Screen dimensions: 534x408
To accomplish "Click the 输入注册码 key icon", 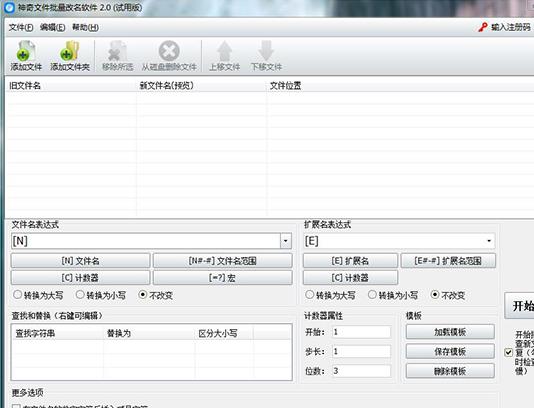I will click(x=483, y=27).
